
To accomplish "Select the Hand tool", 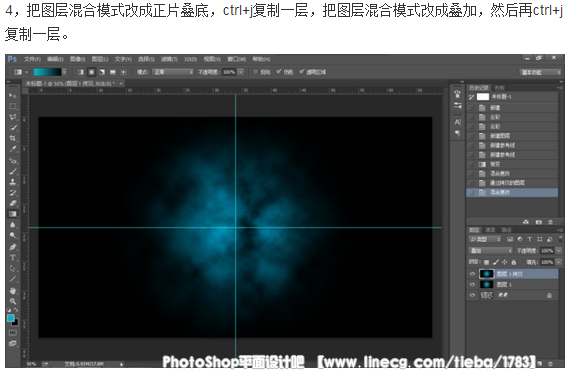I will coord(13,290).
